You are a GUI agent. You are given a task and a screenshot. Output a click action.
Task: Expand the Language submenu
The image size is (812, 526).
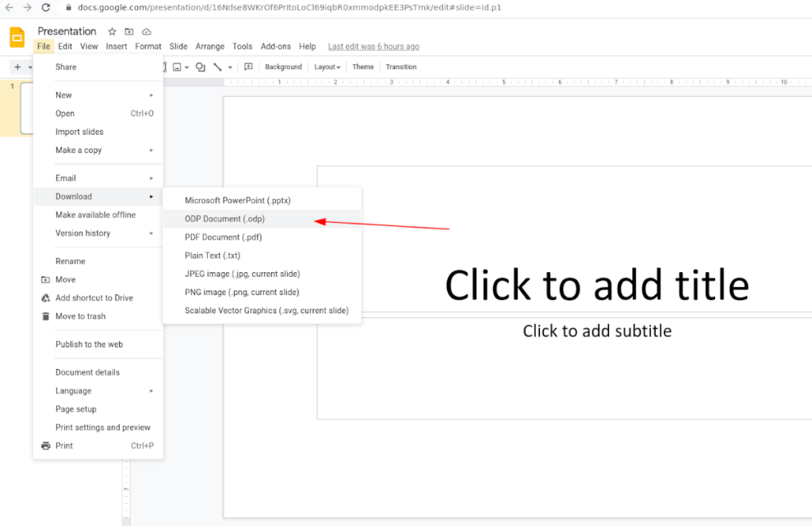74,390
